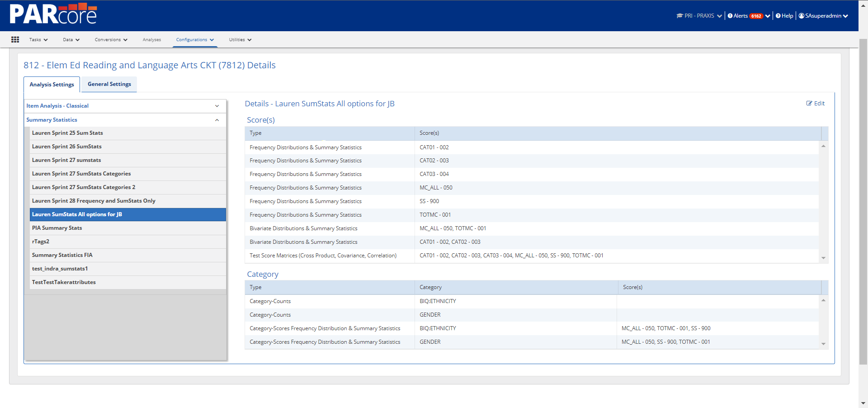This screenshot has width=868, height=408.
Task: Click the Edit pencil icon
Action: coord(809,104)
